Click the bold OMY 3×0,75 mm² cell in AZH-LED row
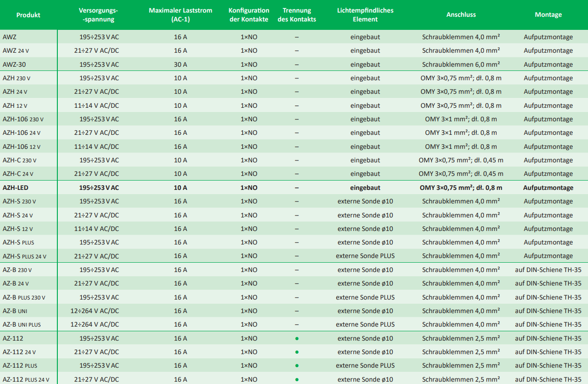 click(x=461, y=188)
